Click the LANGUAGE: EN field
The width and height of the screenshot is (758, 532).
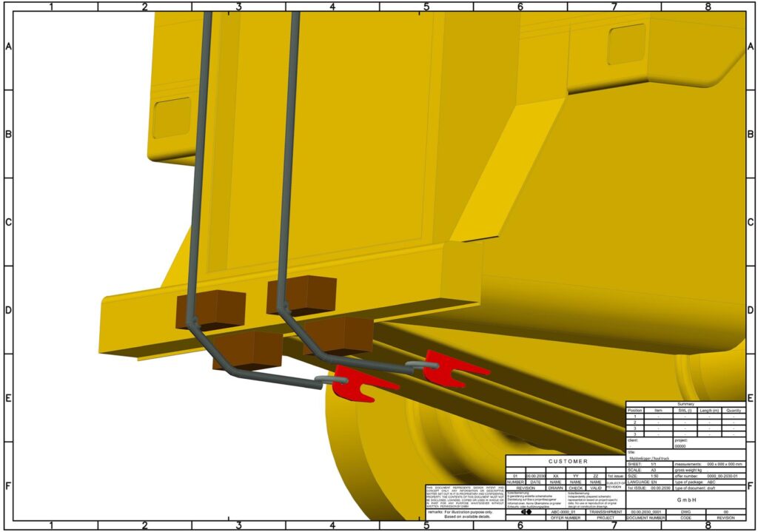tap(650, 482)
